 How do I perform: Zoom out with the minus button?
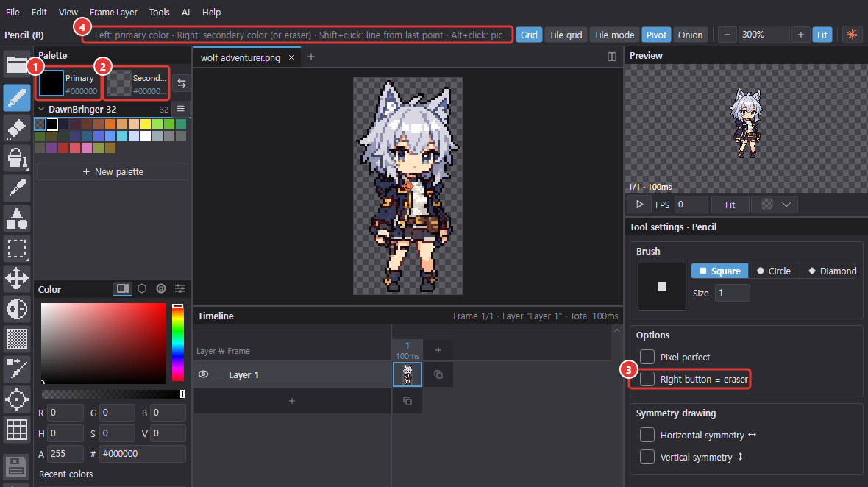pos(728,35)
